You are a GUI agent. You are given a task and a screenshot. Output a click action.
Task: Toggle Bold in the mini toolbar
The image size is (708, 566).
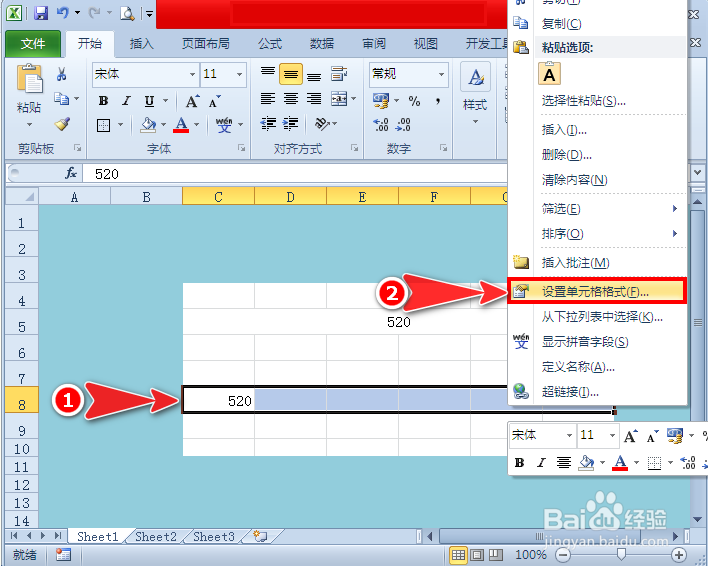pos(519,462)
